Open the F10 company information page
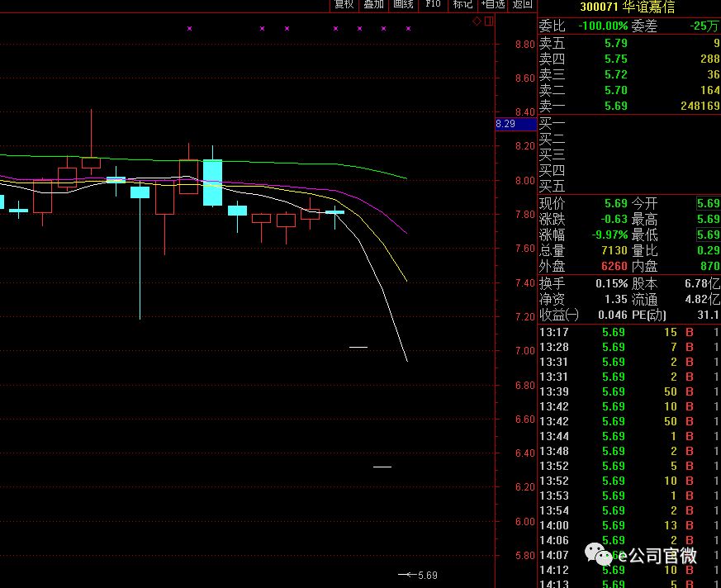The height and width of the screenshot is (588, 721). [x=433, y=5]
